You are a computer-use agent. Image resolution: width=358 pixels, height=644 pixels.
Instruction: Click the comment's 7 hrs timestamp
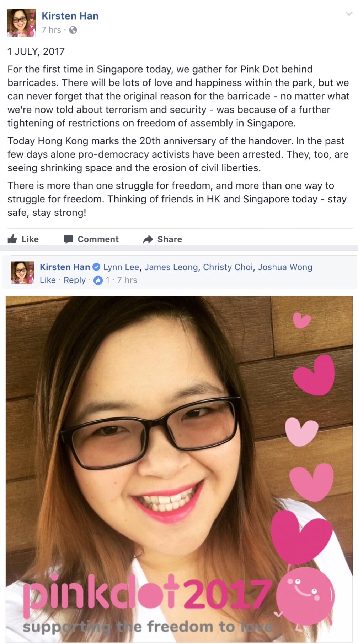tap(127, 280)
